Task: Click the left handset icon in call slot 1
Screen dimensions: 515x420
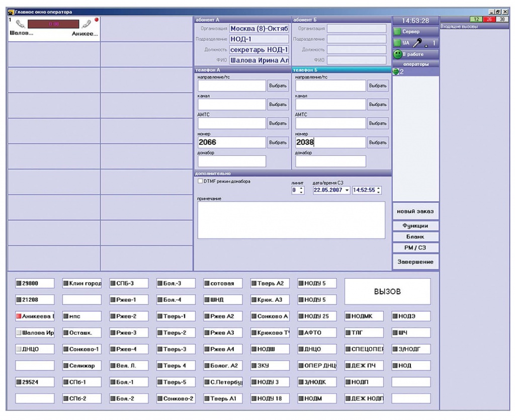Action: click(x=21, y=23)
